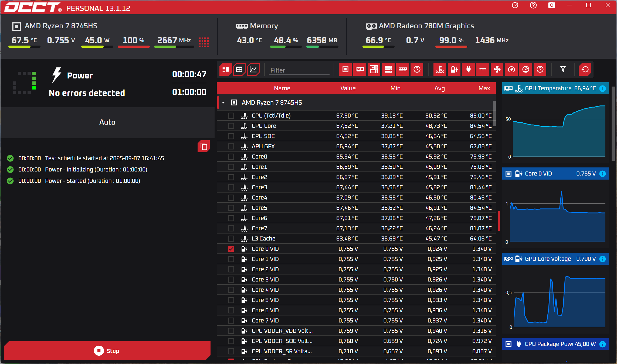Sort sensors by the Max column
This screenshot has width=617, height=364.
(484, 88)
